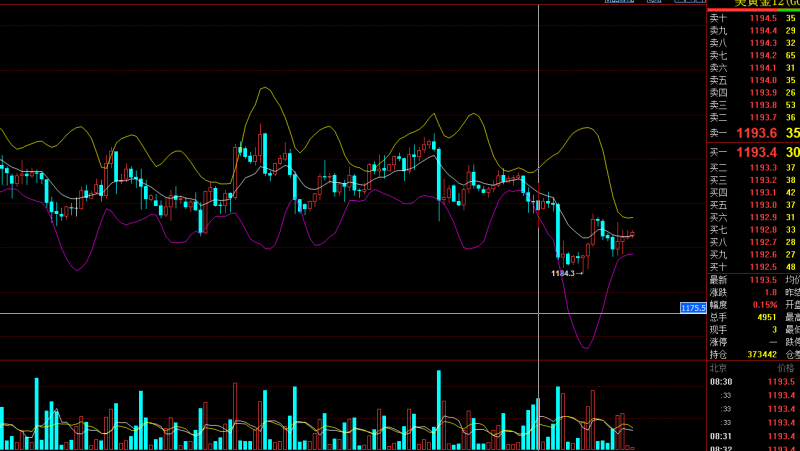Image resolution: width=800 pixels, height=451 pixels.
Task: Click the 价格 price column header
Action: [x=786, y=368]
